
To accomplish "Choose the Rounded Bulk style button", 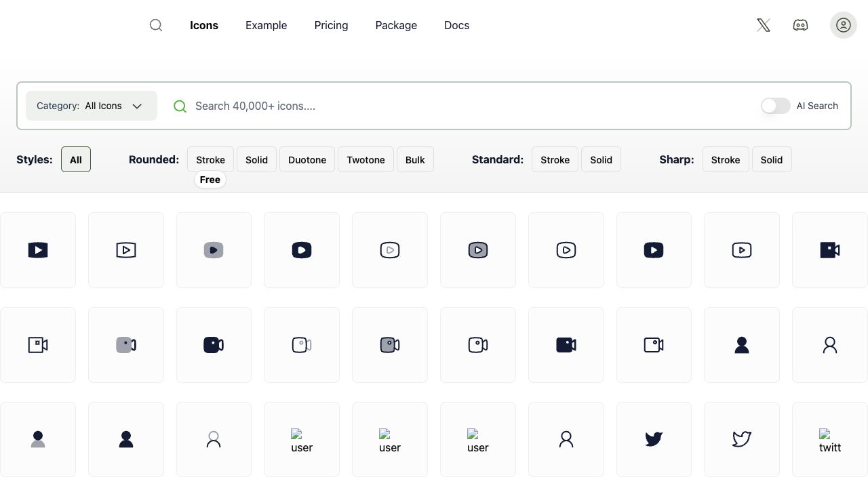I will (415, 160).
